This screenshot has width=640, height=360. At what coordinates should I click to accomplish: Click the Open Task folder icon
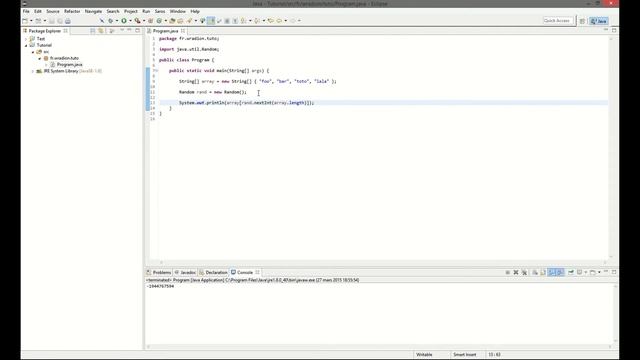click(x=180, y=21)
